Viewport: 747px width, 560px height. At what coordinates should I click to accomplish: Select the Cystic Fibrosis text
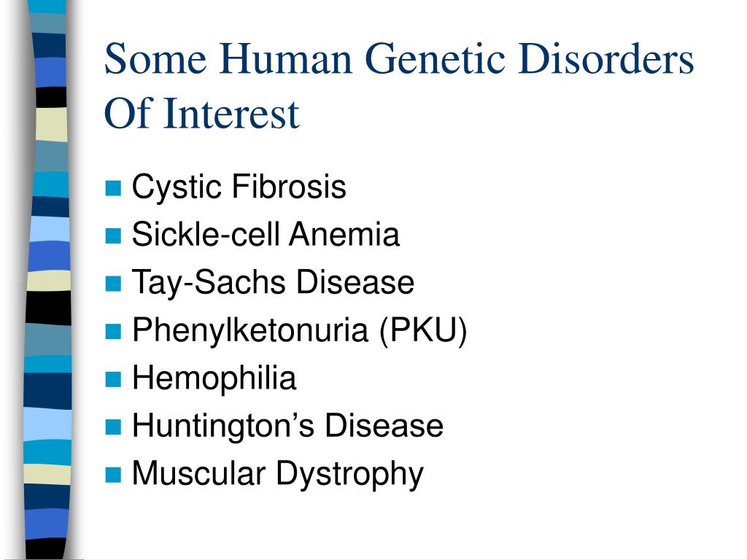239,187
